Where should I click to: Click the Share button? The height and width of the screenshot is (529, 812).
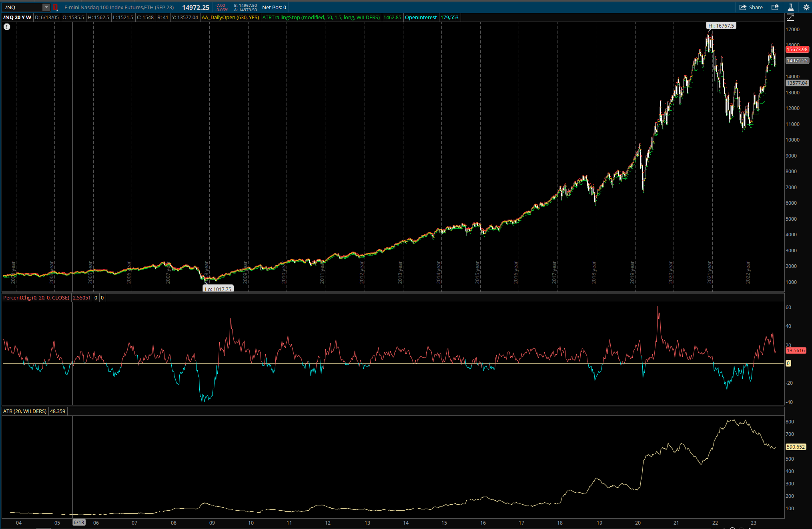tap(751, 7)
